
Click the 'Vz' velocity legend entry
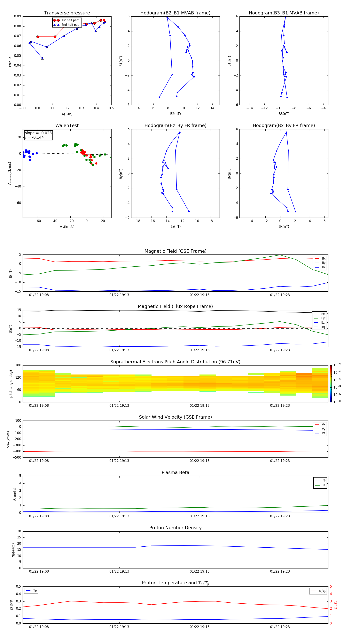pyautogui.click(x=320, y=433)
